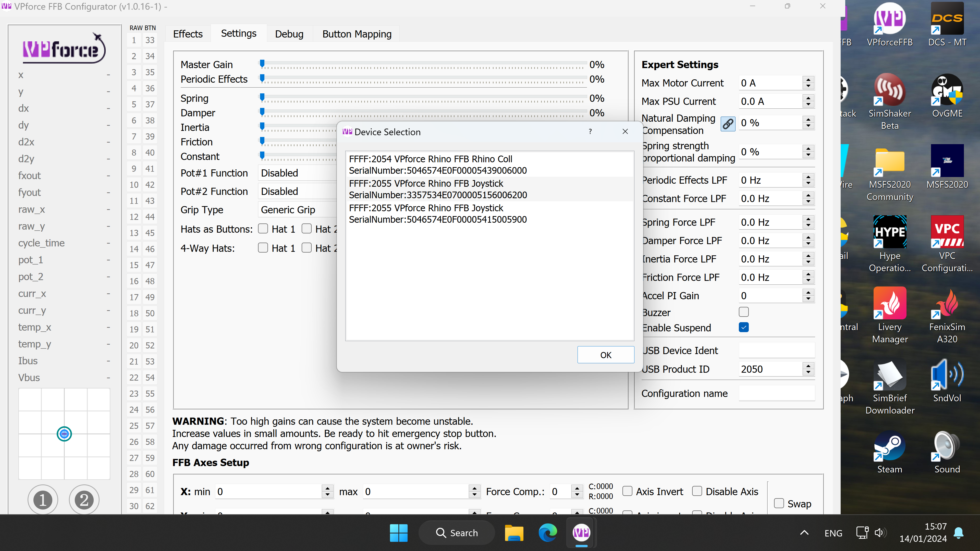Open the Button Mapping tab
This screenshot has height=551, width=980.
click(357, 34)
